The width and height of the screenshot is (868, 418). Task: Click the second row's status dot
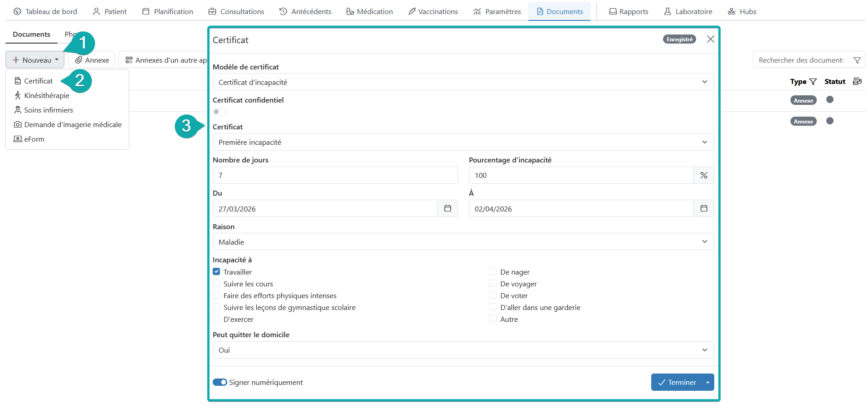tap(829, 121)
